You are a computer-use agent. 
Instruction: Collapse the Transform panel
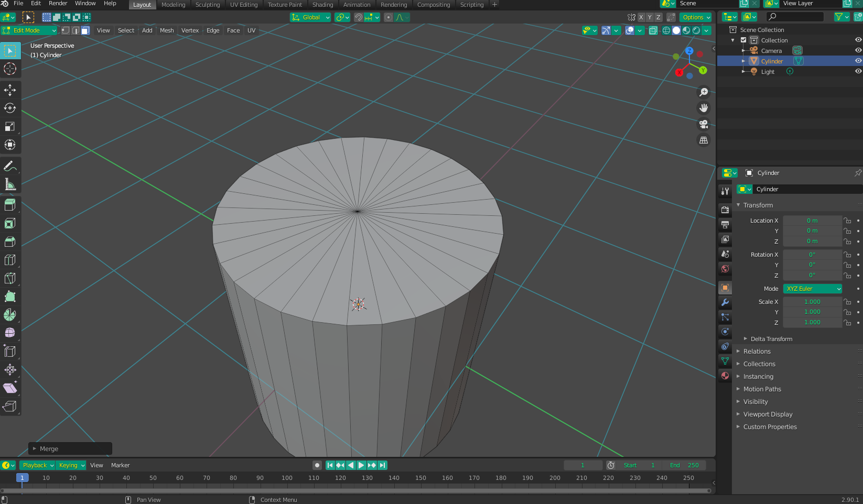click(x=758, y=205)
